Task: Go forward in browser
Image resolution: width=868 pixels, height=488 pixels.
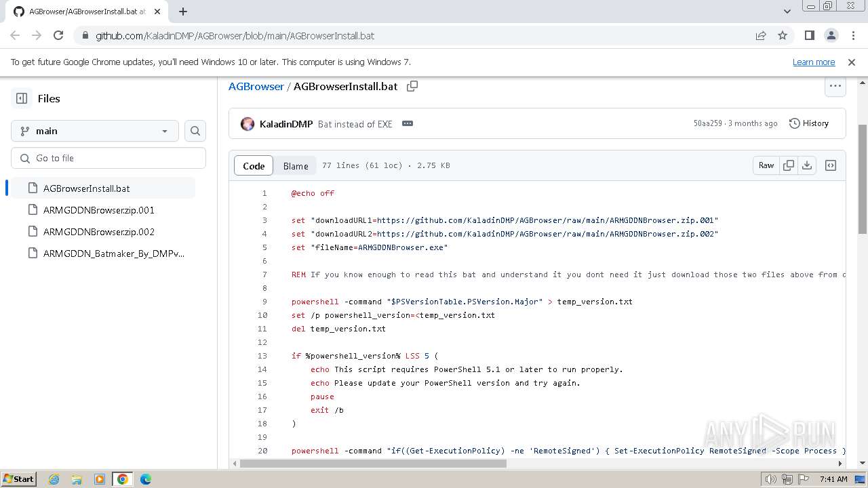Action: click(x=37, y=35)
